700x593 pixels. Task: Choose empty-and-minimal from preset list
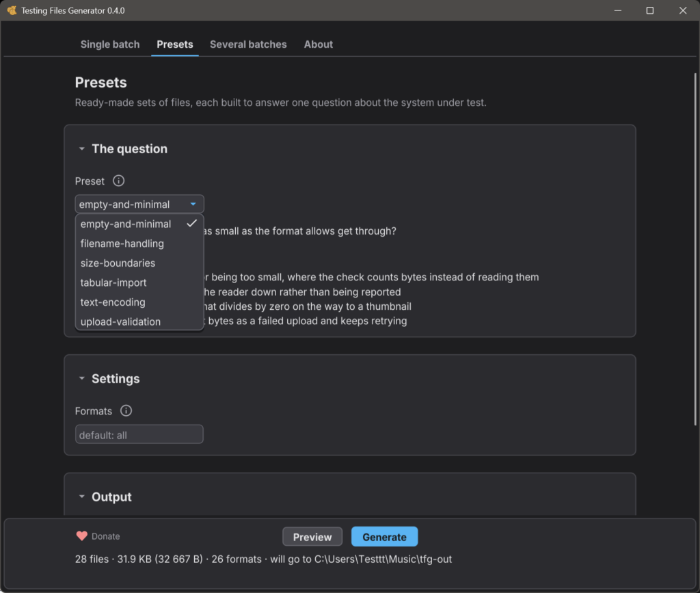139,224
